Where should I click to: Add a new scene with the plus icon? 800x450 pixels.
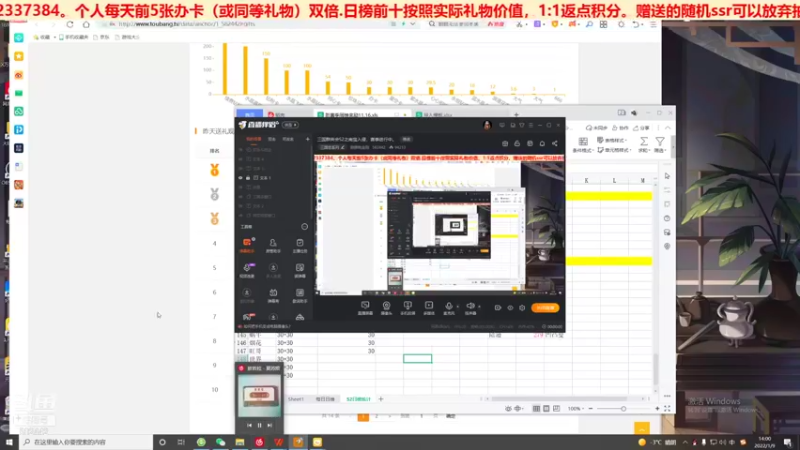coord(307,139)
